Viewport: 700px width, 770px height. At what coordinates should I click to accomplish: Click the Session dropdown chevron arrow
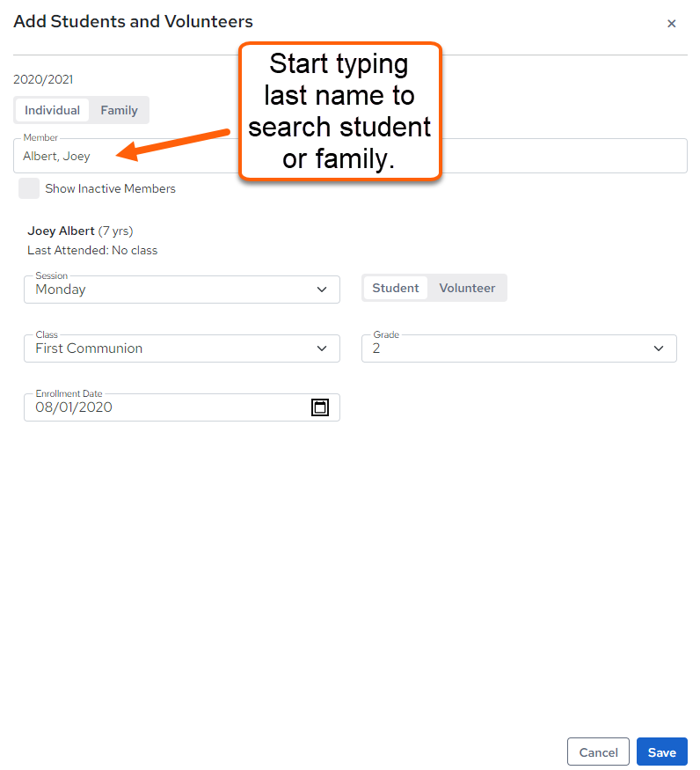tap(322, 290)
